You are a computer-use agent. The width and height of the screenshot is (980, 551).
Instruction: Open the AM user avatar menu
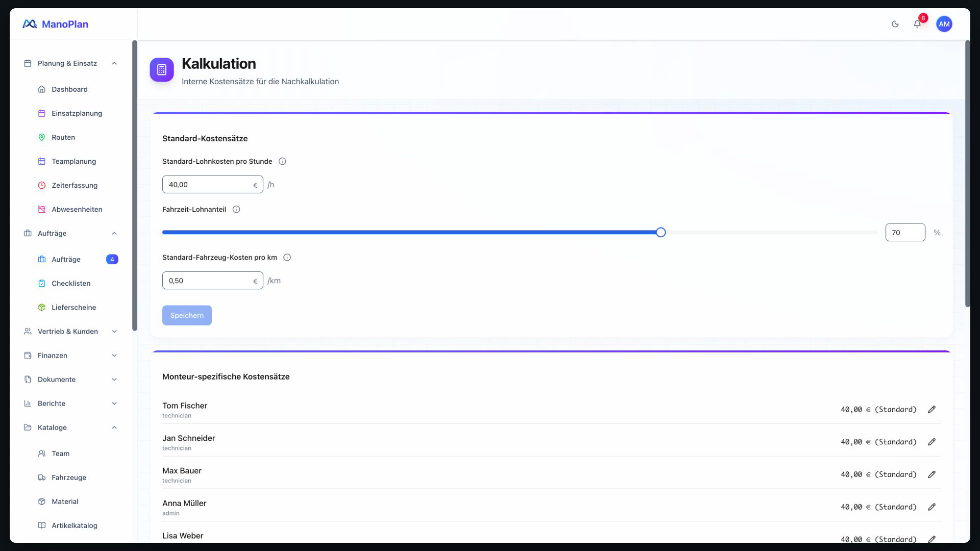944,24
